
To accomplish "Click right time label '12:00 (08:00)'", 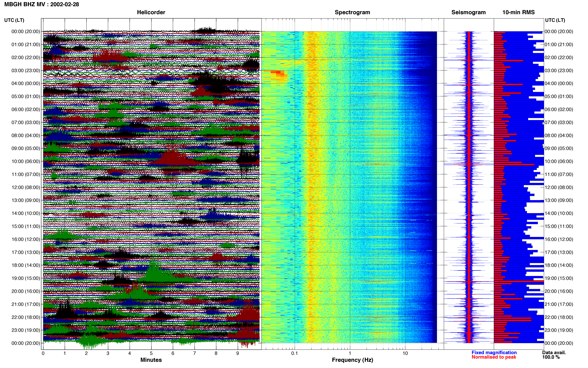I will coord(559,187).
